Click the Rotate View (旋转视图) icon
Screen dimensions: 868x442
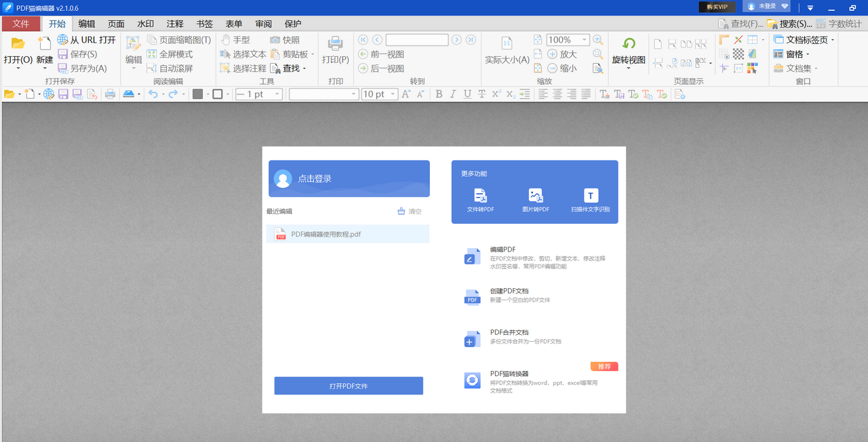[x=629, y=45]
